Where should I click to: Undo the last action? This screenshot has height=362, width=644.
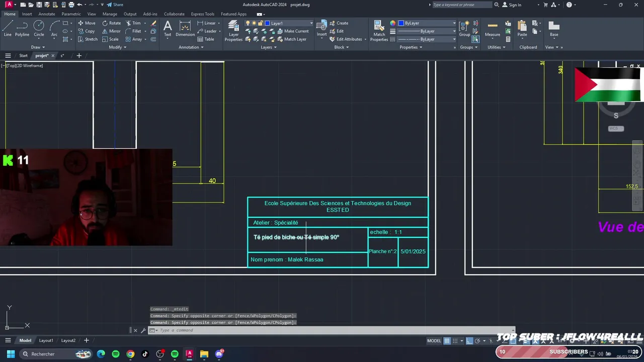[x=79, y=5]
